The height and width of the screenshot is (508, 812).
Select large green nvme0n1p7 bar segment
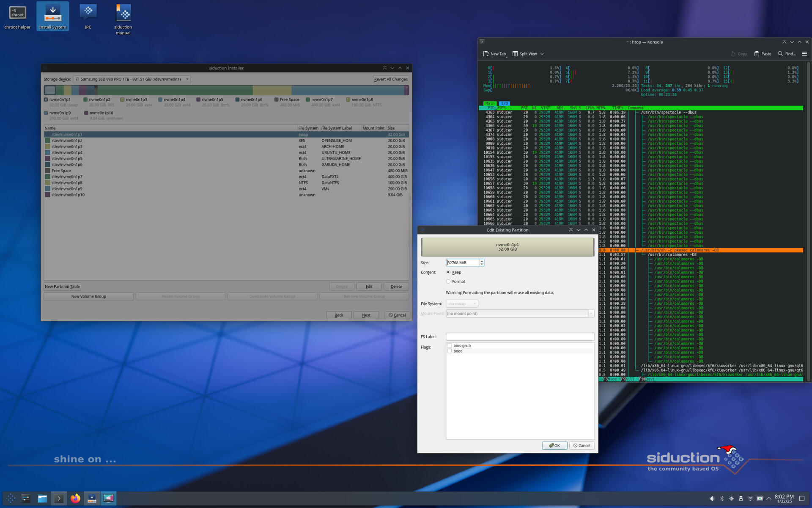coord(175,90)
